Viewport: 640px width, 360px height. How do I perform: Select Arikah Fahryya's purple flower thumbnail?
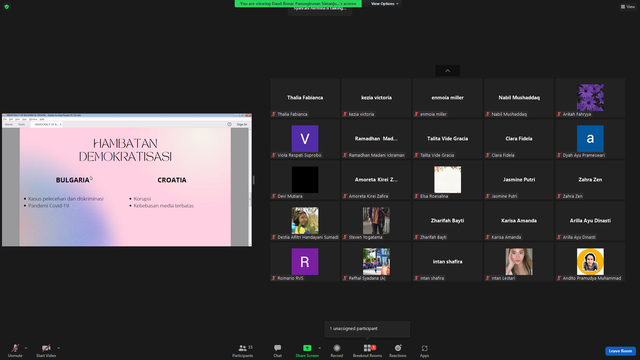click(x=590, y=98)
